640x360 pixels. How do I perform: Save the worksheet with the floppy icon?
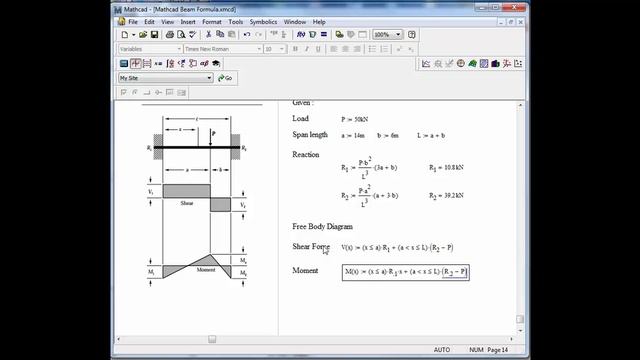pos(154,35)
